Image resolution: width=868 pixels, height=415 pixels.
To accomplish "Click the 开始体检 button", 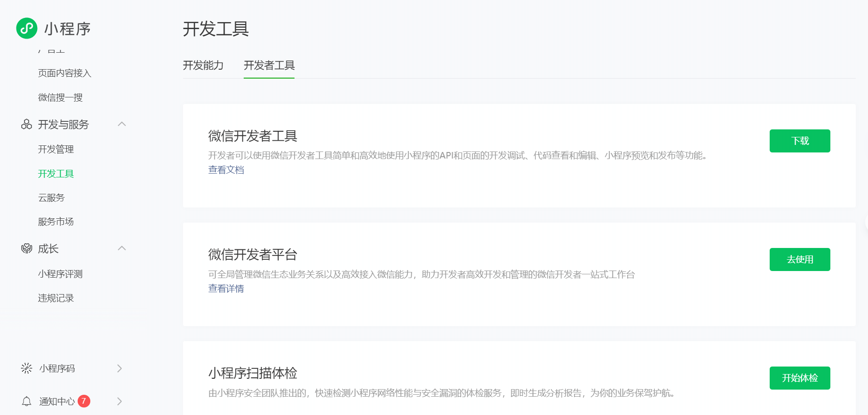I will coord(800,378).
